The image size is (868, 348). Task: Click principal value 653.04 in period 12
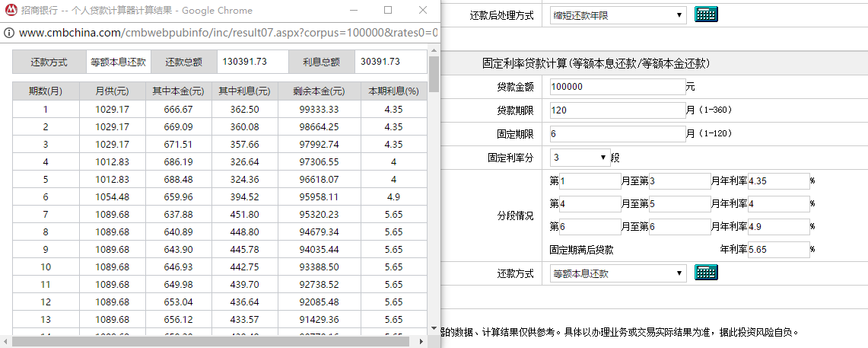click(179, 302)
